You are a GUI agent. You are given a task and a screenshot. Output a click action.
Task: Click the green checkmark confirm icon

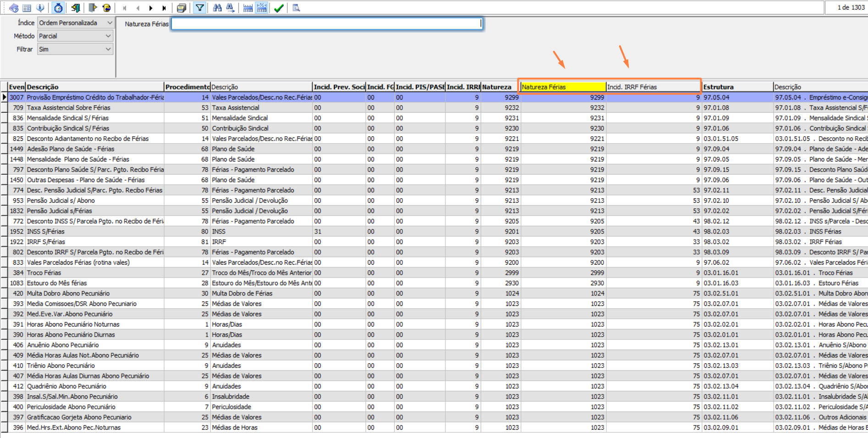[x=278, y=8]
